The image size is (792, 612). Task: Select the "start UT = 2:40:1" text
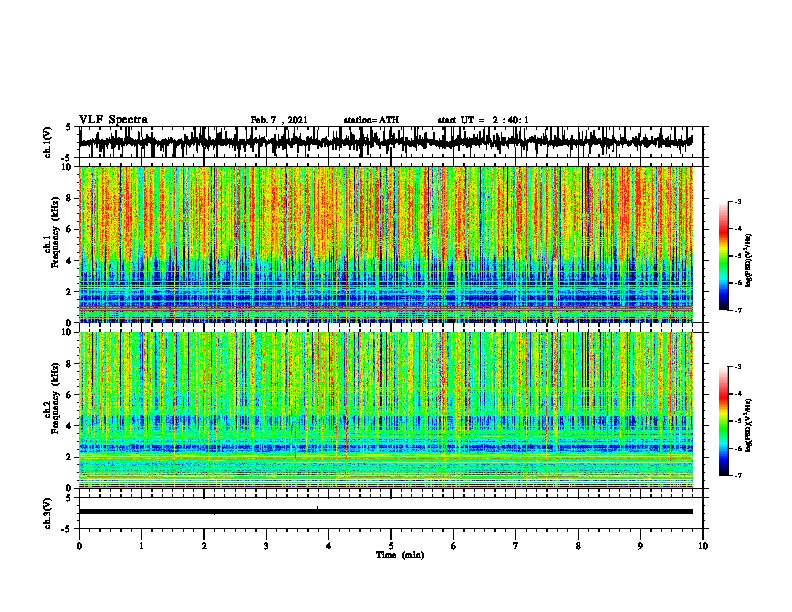pyautogui.click(x=483, y=120)
